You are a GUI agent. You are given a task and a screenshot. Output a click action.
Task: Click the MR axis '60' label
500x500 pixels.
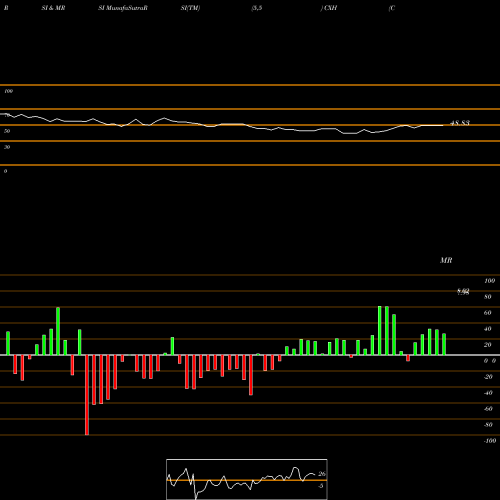click(488, 313)
